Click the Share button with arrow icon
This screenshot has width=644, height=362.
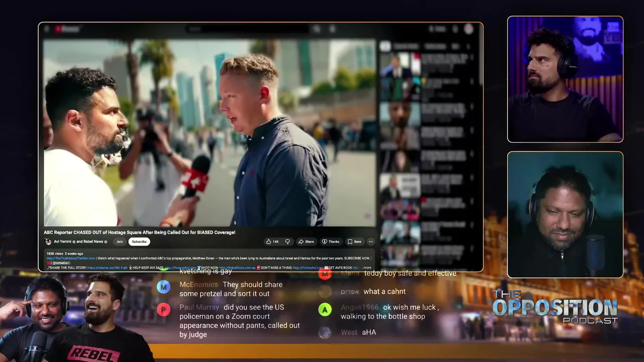point(306,242)
